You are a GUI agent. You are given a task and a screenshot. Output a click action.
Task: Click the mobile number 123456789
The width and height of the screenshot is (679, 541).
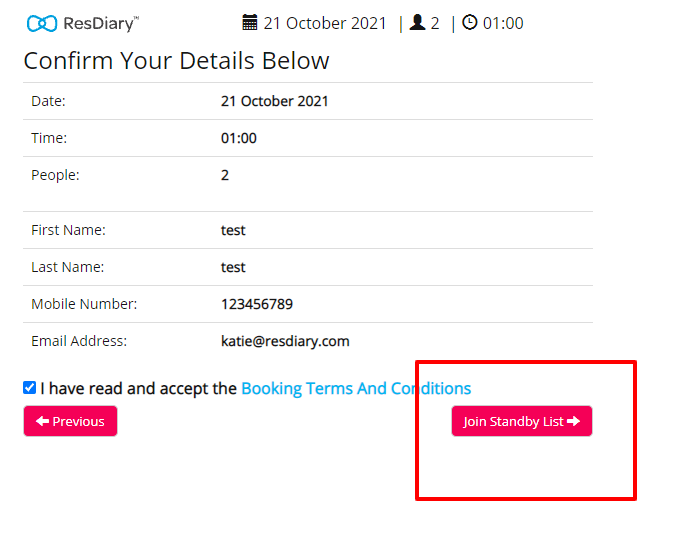coord(257,304)
